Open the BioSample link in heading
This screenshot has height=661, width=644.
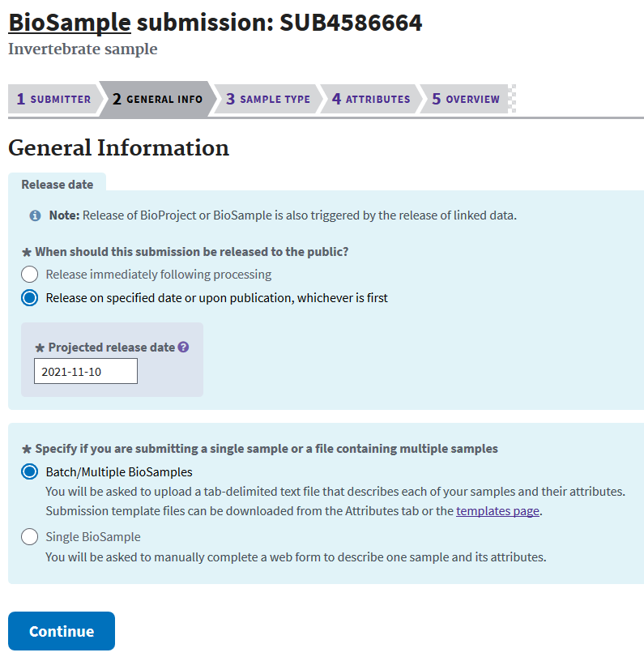(70, 23)
